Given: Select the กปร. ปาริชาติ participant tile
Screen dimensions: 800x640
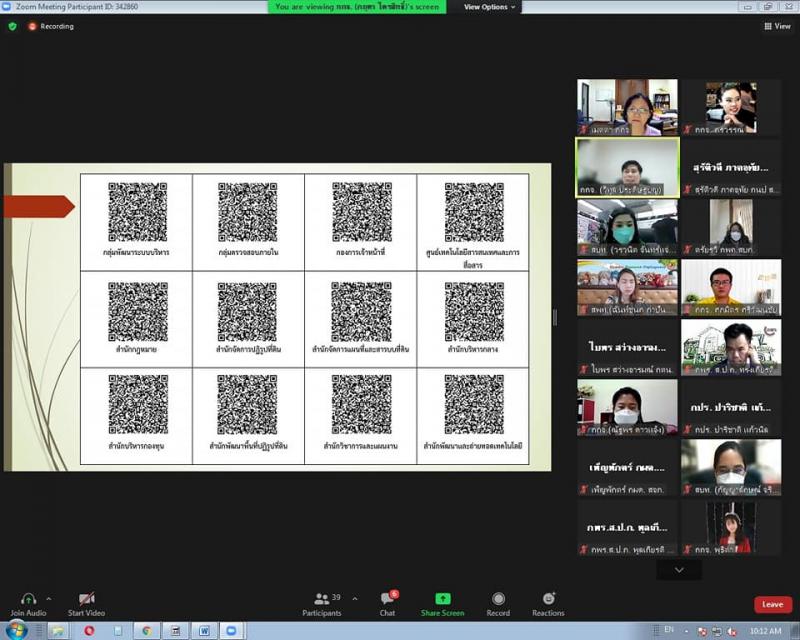Looking at the screenshot, I should 731,407.
